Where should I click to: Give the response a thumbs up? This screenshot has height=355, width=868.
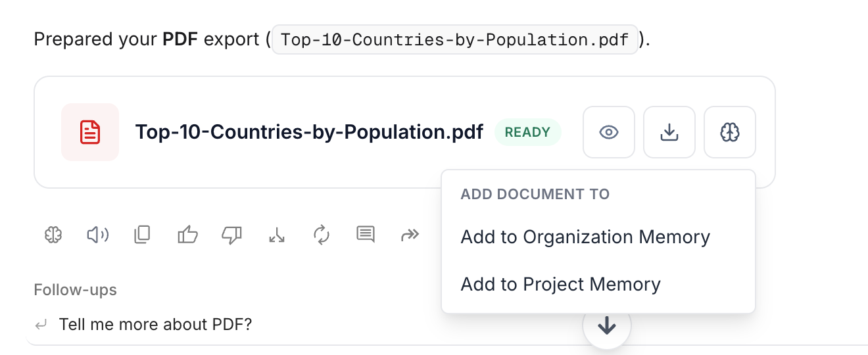(x=187, y=234)
